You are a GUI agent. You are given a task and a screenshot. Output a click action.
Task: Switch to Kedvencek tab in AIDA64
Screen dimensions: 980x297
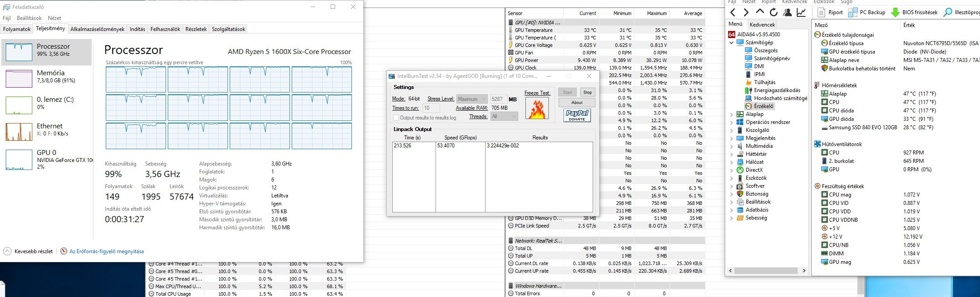(763, 25)
